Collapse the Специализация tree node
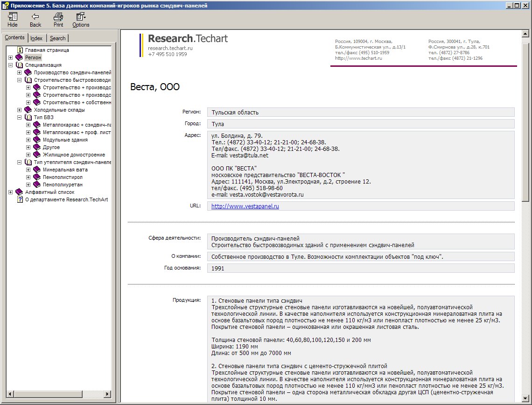The height and width of the screenshot is (405, 532). tap(11, 65)
